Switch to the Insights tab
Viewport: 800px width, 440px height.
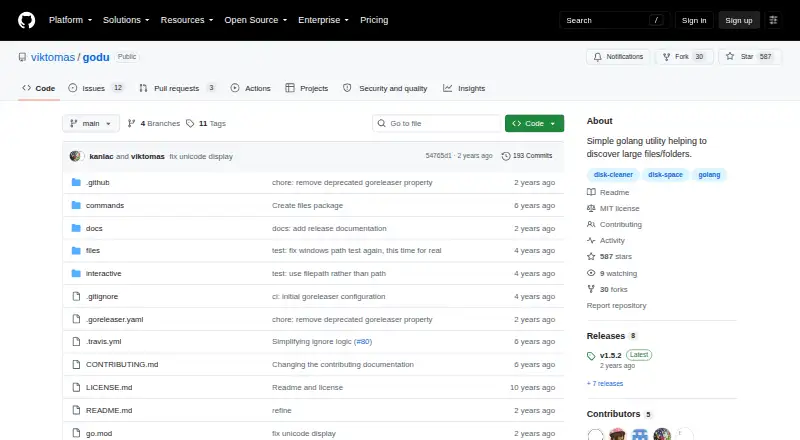(x=464, y=88)
